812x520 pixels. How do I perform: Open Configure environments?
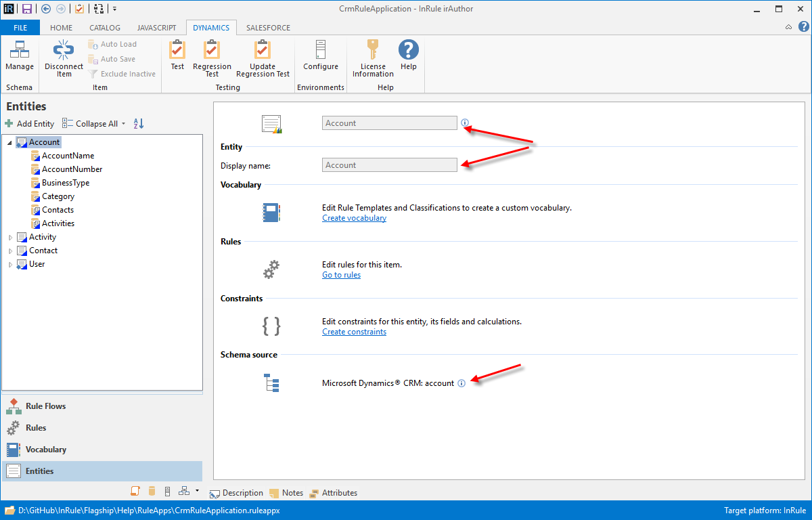click(x=321, y=56)
